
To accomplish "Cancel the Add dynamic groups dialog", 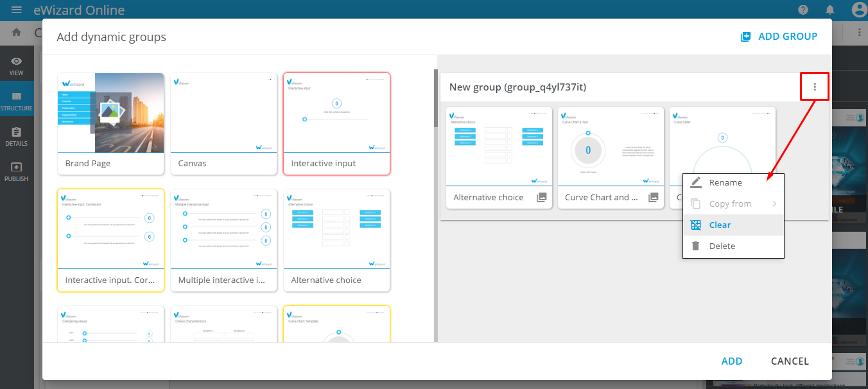I will click(x=790, y=361).
